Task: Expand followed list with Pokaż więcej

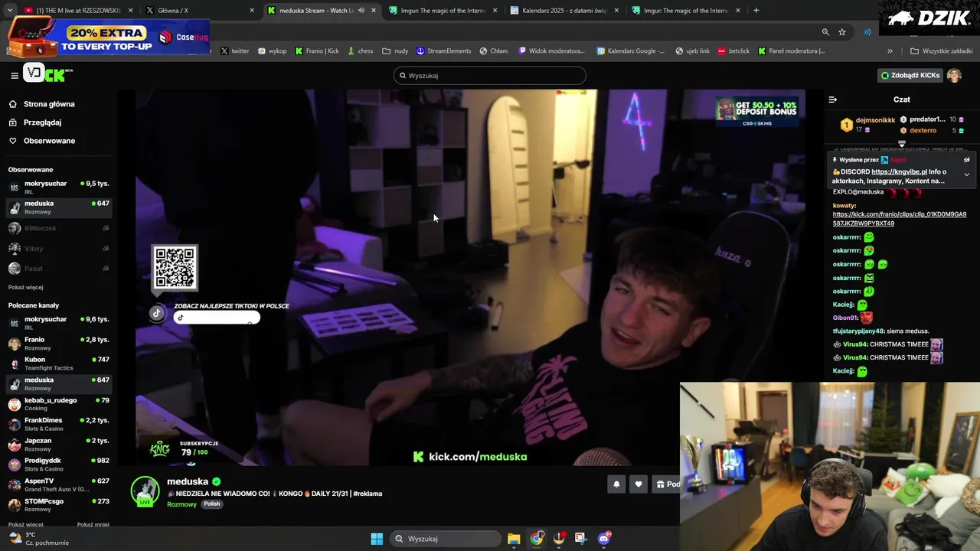Action: (25, 288)
